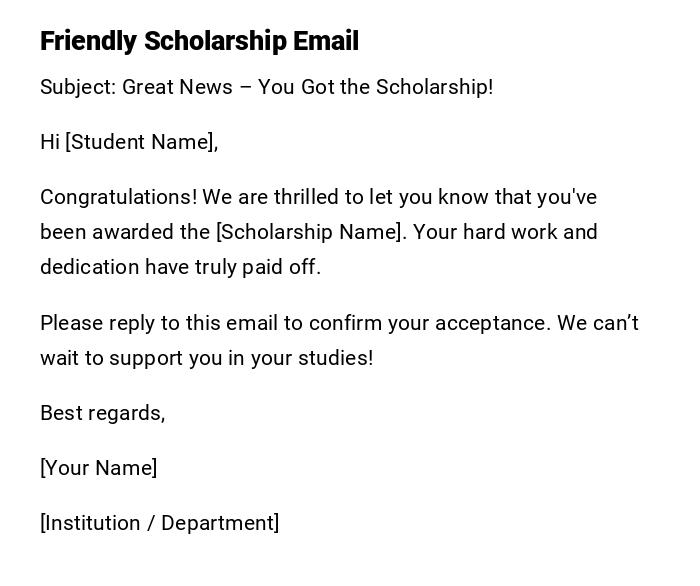The image size is (700, 586).
Task: Click "Please reply" at paragraph start
Action: click(x=85, y=323)
